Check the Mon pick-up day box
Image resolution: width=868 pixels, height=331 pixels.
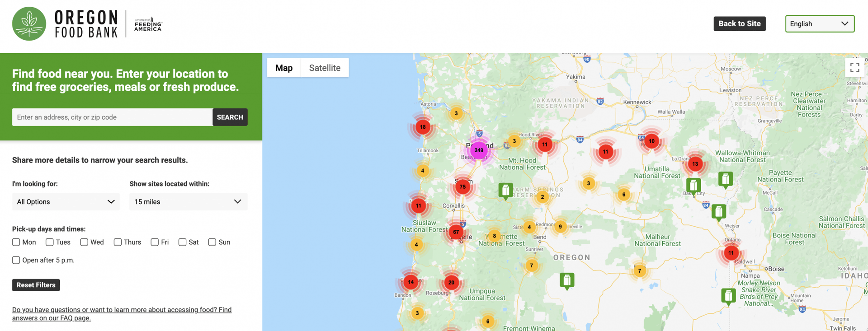16,242
